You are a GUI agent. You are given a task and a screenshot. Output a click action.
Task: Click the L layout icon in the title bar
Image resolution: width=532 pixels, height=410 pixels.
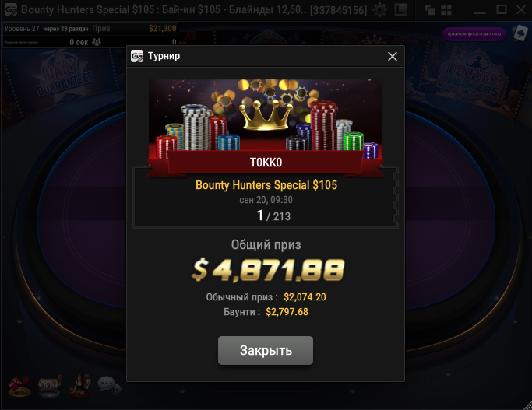click(x=400, y=9)
